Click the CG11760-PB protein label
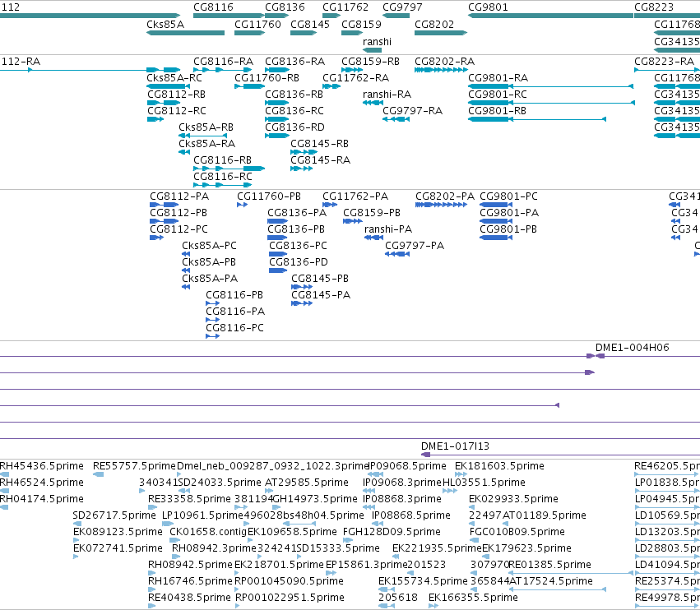This screenshot has height=610, width=700. click(269, 196)
